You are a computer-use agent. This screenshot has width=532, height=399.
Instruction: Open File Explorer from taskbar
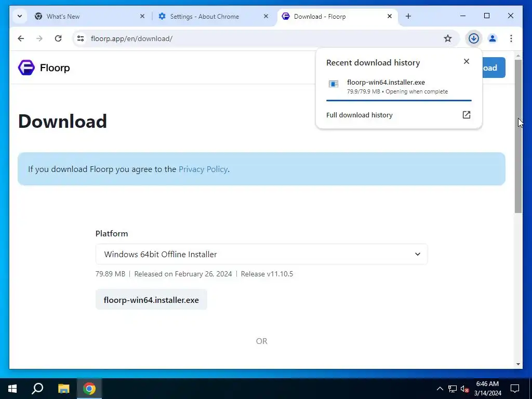click(x=63, y=389)
